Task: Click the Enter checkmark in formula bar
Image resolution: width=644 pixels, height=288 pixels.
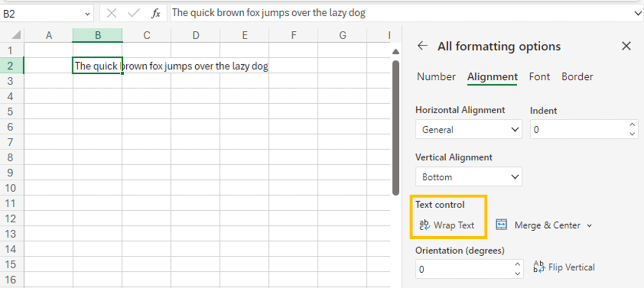Action: click(133, 14)
